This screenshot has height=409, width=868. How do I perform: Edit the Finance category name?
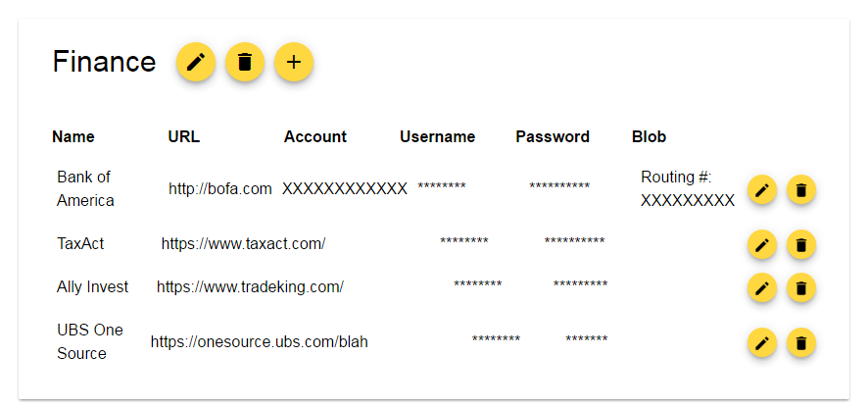[x=195, y=62]
